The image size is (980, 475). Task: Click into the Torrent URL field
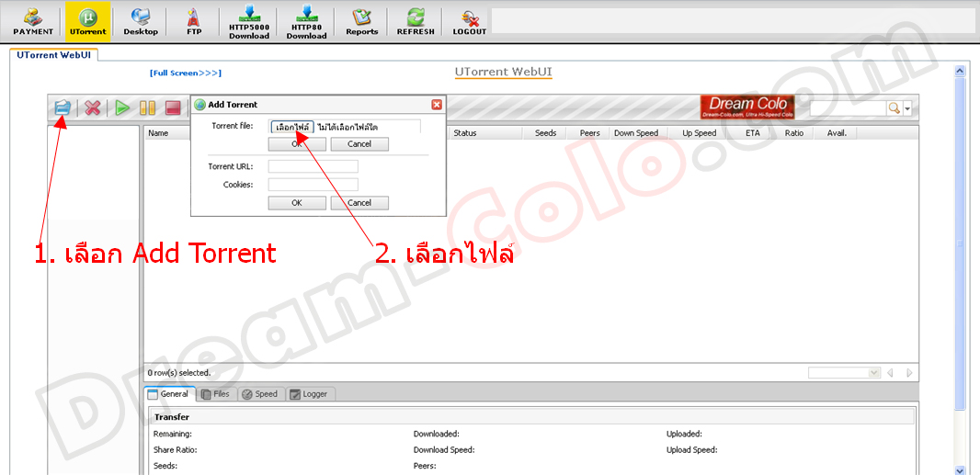pyautogui.click(x=313, y=166)
